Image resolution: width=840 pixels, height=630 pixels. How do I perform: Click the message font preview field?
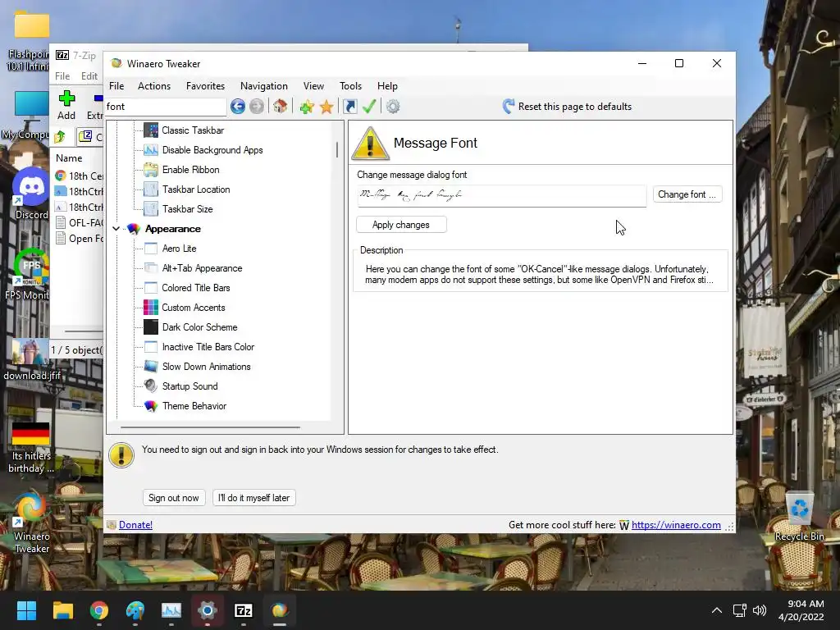pos(501,195)
